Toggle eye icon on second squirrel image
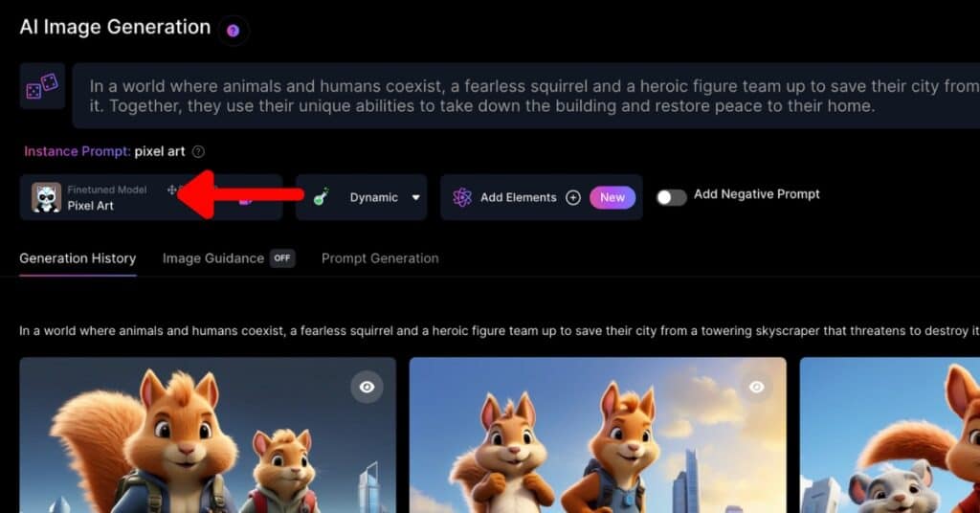The height and width of the screenshot is (513, 980). (756, 387)
